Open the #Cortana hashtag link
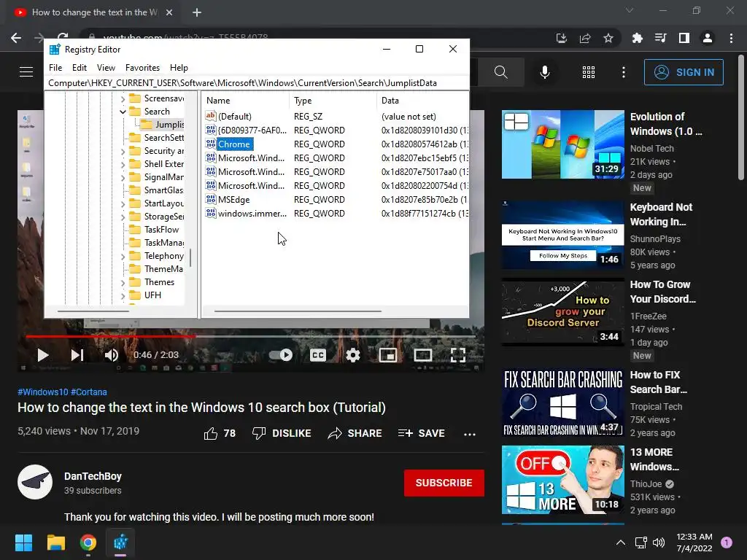This screenshot has width=747, height=560. coord(88,392)
